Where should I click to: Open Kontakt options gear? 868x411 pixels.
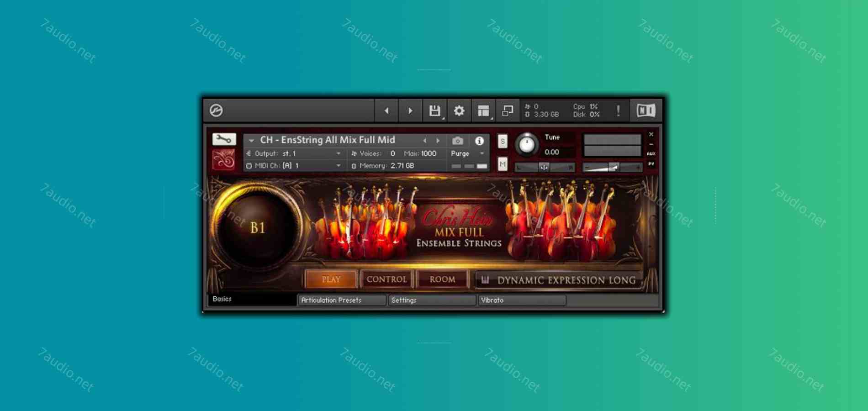(x=459, y=111)
